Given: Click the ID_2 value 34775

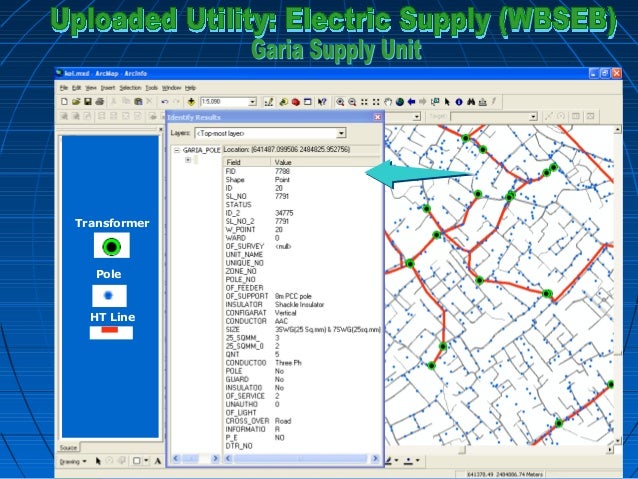Looking at the screenshot, I should coord(284,213).
